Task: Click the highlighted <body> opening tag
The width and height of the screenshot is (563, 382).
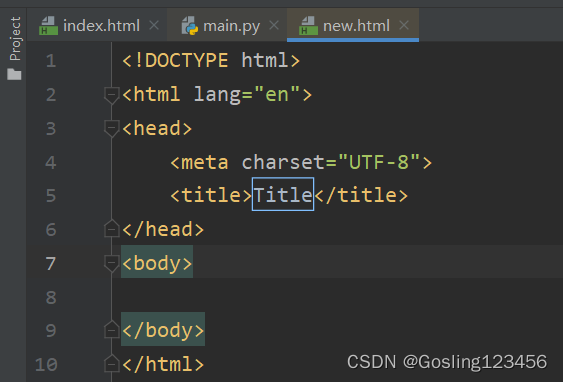Action: [157, 263]
